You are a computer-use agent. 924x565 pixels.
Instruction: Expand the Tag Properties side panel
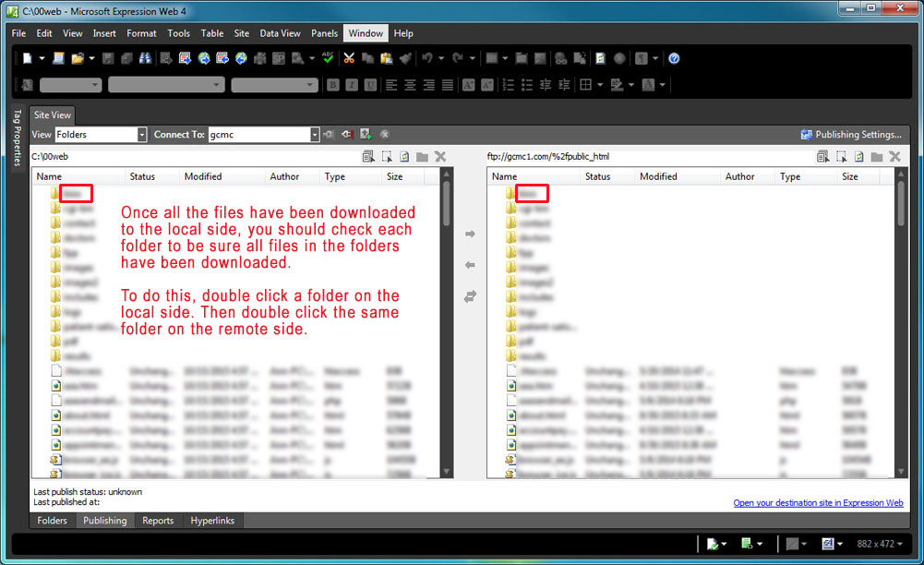(x=18, y=138)
